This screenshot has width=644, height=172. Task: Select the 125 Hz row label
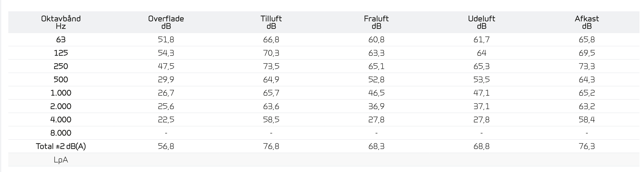tap(61, 53)
